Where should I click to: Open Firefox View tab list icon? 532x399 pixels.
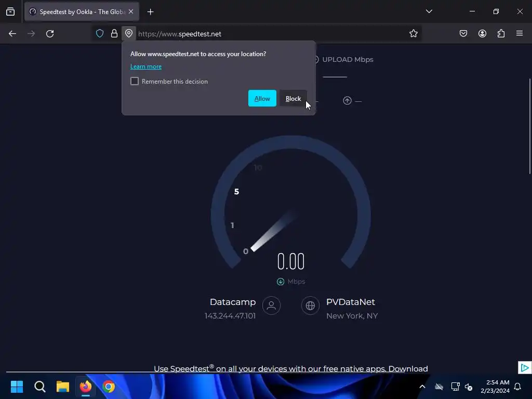10,11
